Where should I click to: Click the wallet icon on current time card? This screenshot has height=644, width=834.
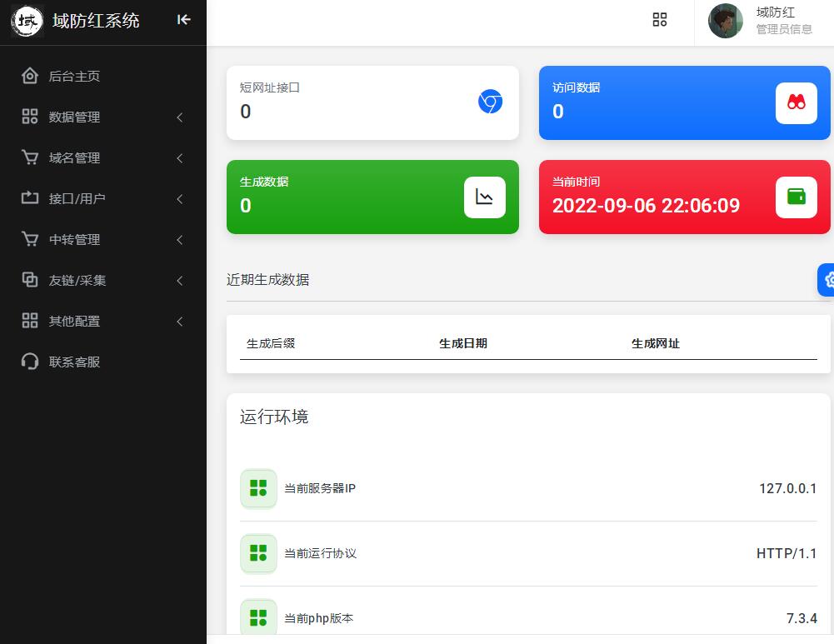796,197
